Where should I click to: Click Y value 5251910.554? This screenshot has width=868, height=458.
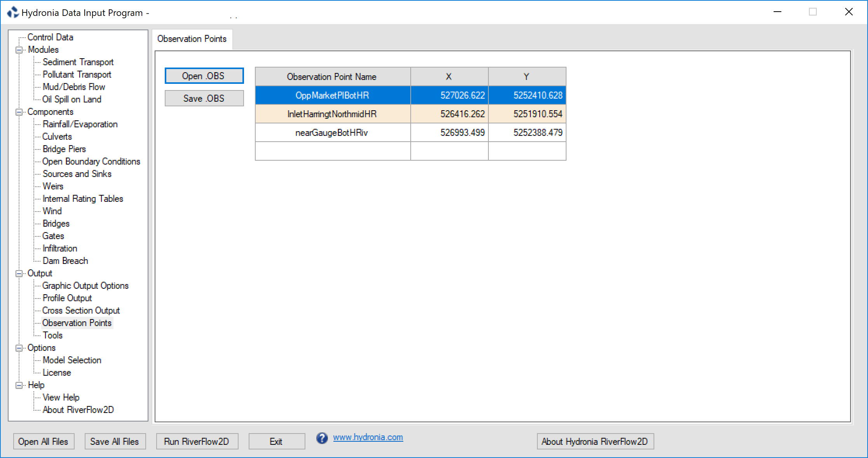[x=527, y=114]
